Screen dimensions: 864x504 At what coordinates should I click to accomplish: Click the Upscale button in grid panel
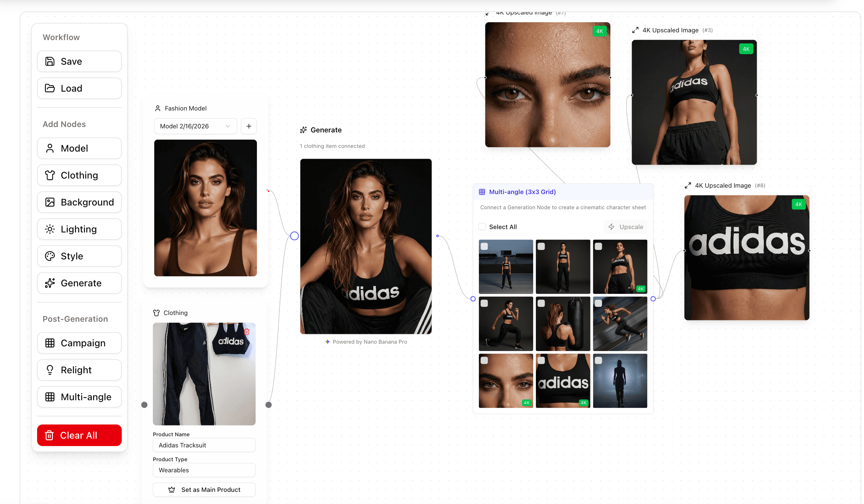point(625,227)
